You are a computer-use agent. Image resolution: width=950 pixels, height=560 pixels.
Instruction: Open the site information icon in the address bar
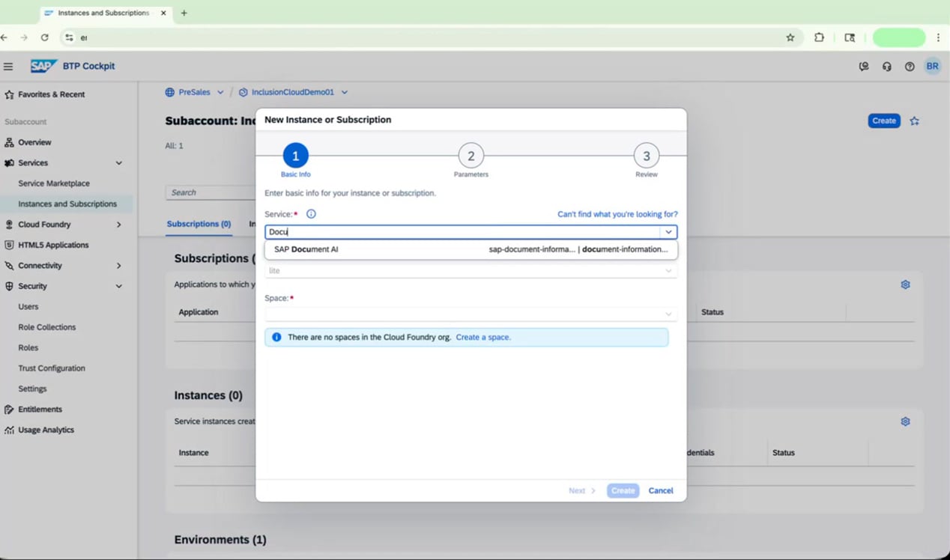[x=69, y=37]
